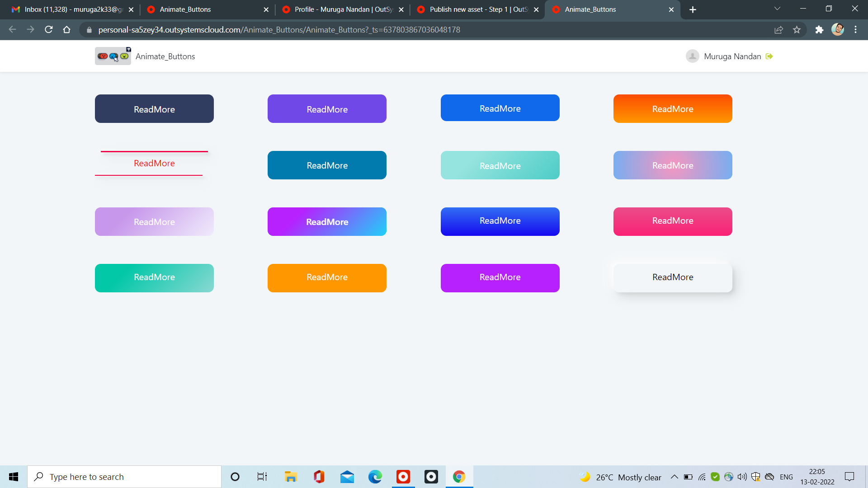
Task: Close the Profile - Muruga Nandan tab
Action: [x=401, y=9]
